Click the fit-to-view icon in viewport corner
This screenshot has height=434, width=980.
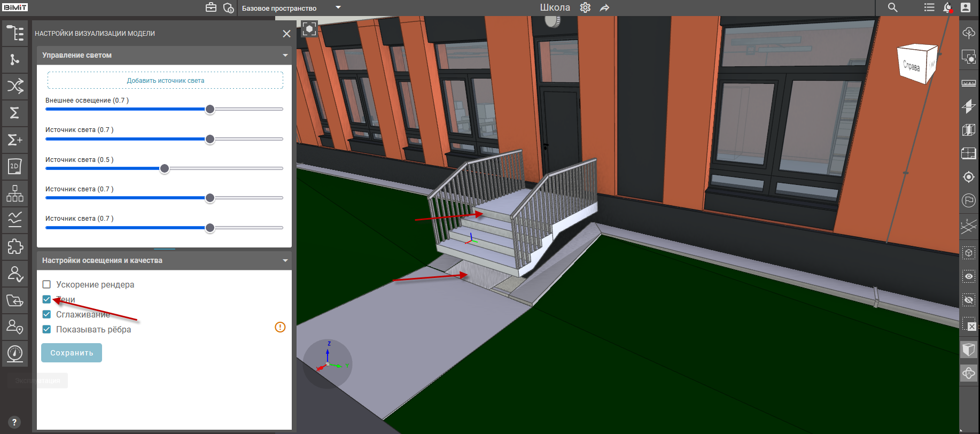pyautogui.click(x=309, y=29)
